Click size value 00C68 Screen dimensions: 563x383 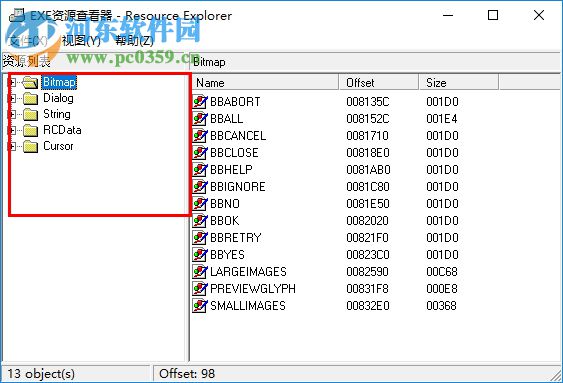coord(442,272)
